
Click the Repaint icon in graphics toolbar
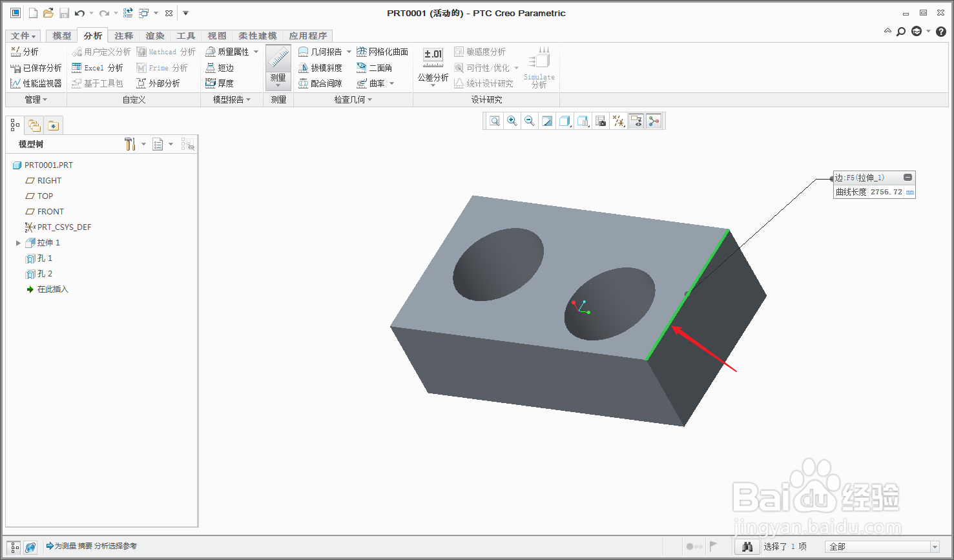point(547,121)
